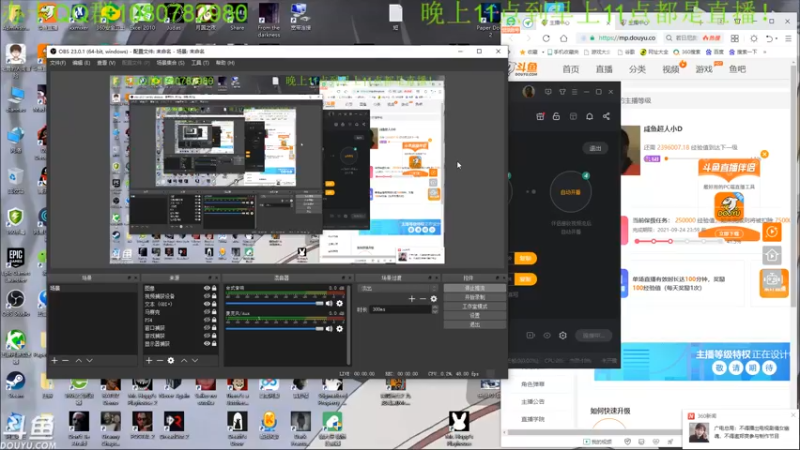Open desktop audio settings gear in mixer
This screenshot has height=450, width=800.
click(339, 304)
